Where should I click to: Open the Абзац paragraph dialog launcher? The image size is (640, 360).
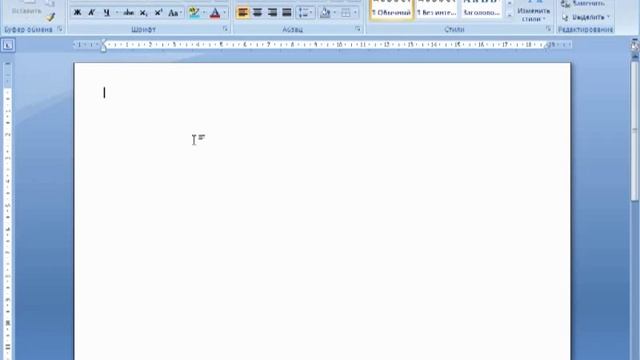point(358,29)
